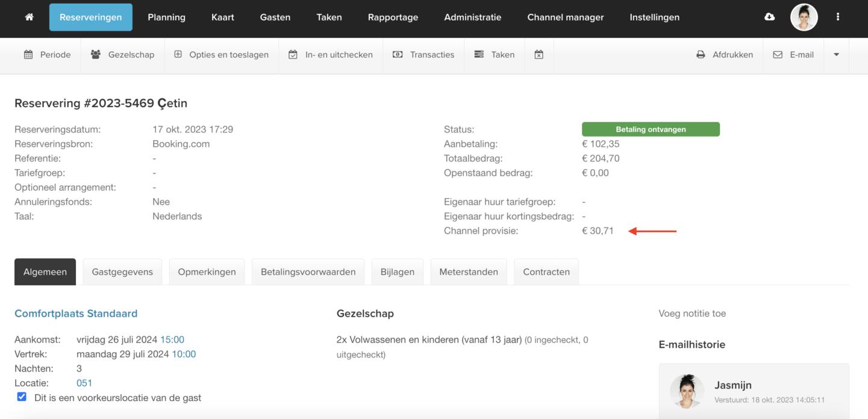The height and width of the screenshot is (419, 868).
Task: Click the E-mail button
Action: click(x=793, y=55)
